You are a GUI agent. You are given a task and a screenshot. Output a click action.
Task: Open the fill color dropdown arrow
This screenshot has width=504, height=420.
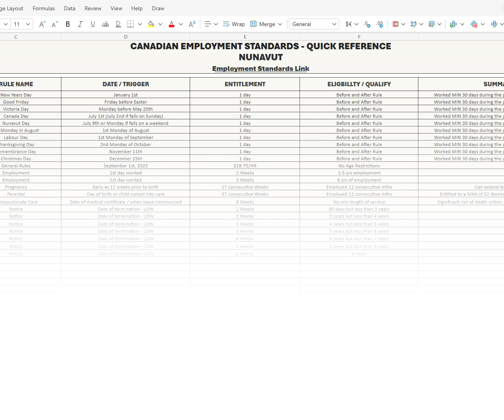coord(160,24)
